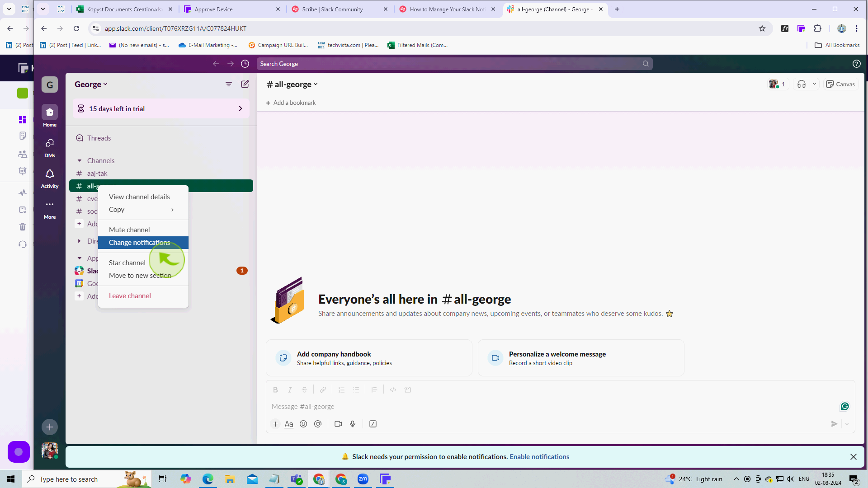Open emoji picker in message composer
868x488 pixels.
pyautogui.click(x=303, y=424)
